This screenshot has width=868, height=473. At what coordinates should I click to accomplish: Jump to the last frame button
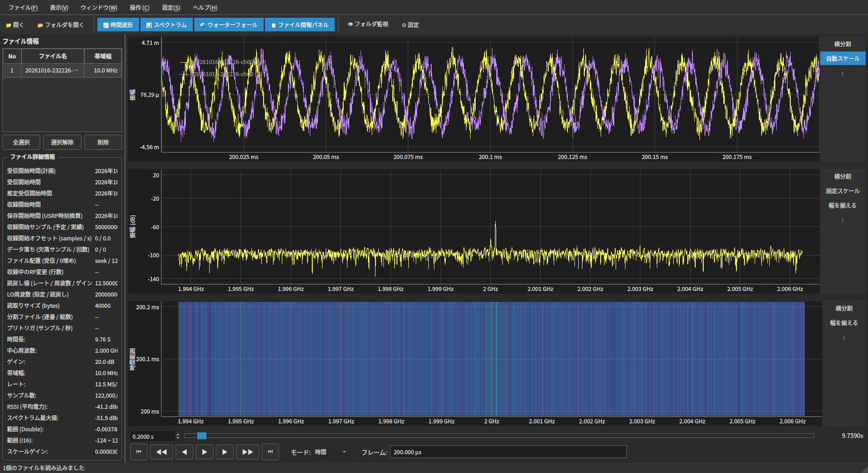coord(270,452)
